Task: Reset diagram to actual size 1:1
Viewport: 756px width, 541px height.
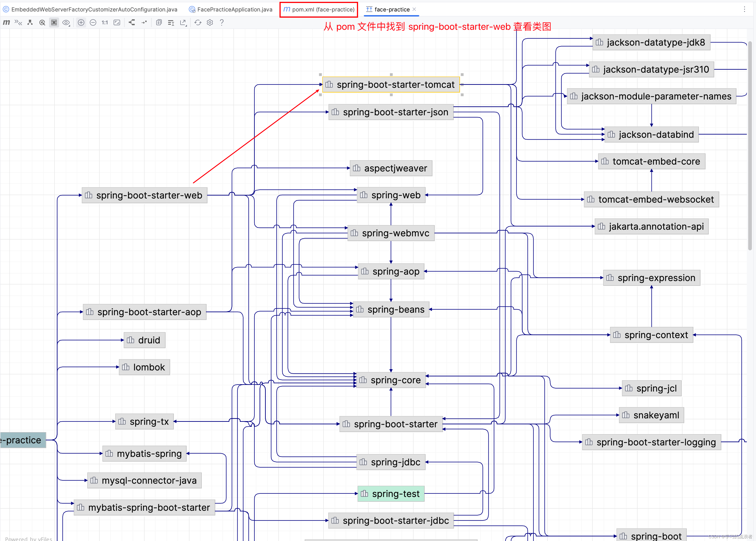Action: (105, 23)
